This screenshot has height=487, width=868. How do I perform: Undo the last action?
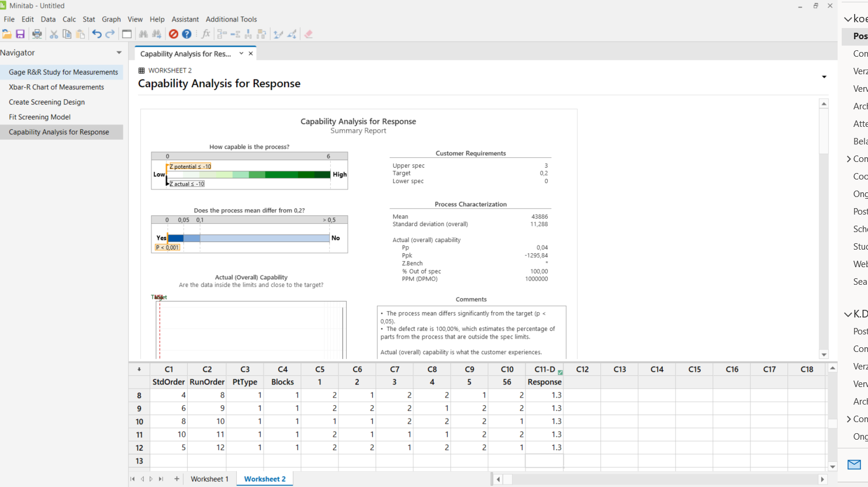pyautogui.click(x=97, y=33)
